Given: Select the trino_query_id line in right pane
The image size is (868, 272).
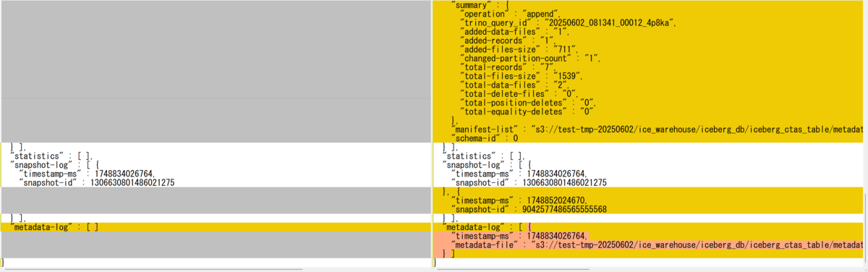Looking at the screenshot, I should click(568, 23).
